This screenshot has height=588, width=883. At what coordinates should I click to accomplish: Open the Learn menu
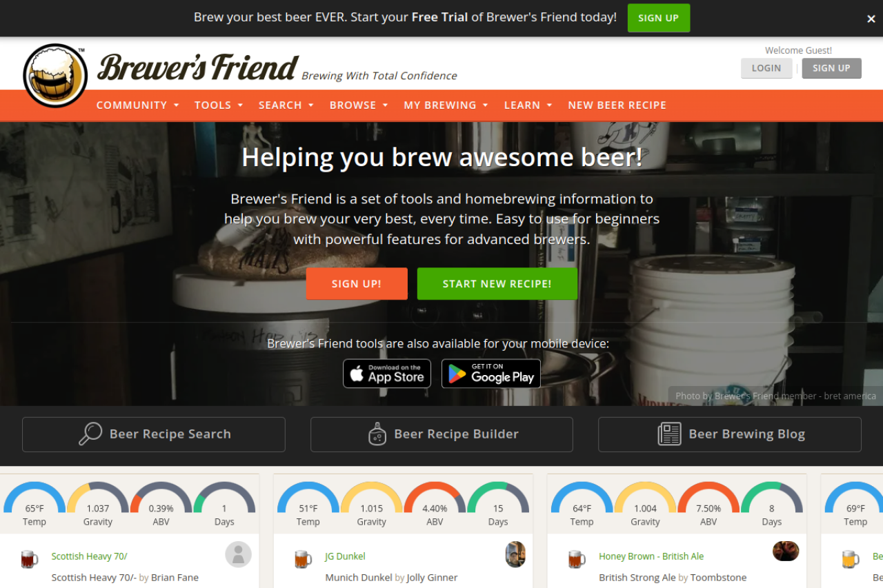tap(528, 105)
